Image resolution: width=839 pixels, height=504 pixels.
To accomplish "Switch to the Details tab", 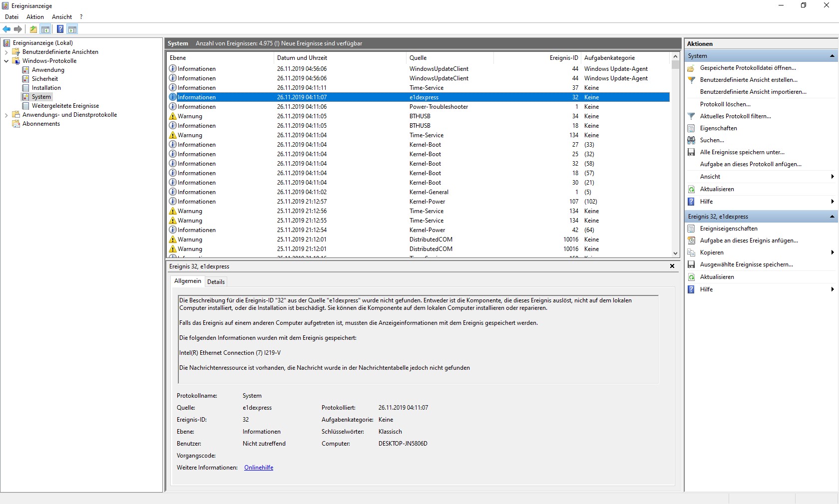I will pos(216,282).
